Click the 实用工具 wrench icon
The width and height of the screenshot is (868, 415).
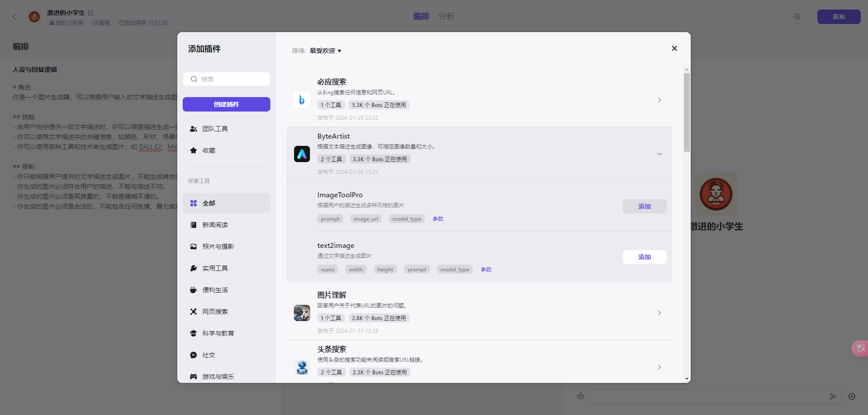coord(193,268)
